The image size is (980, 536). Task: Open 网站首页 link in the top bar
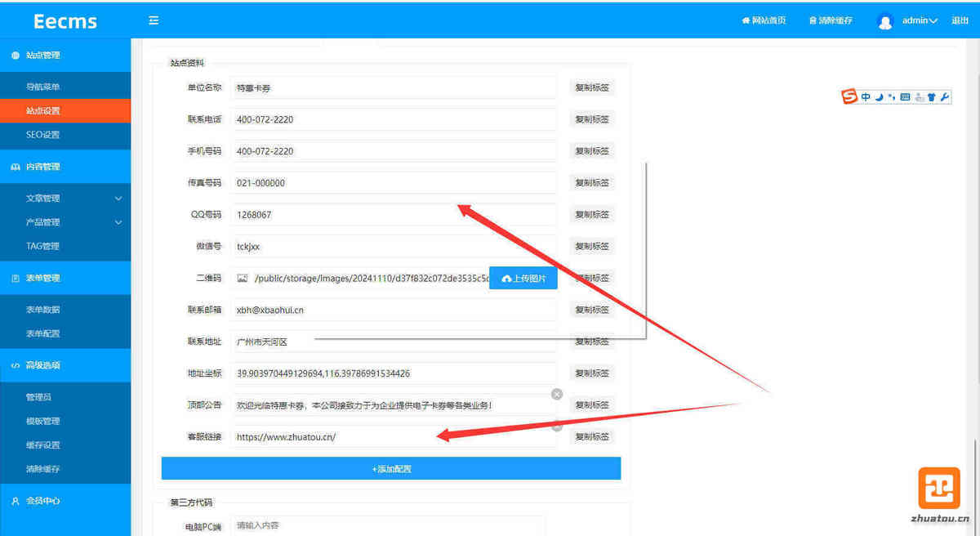click(764, 20)
